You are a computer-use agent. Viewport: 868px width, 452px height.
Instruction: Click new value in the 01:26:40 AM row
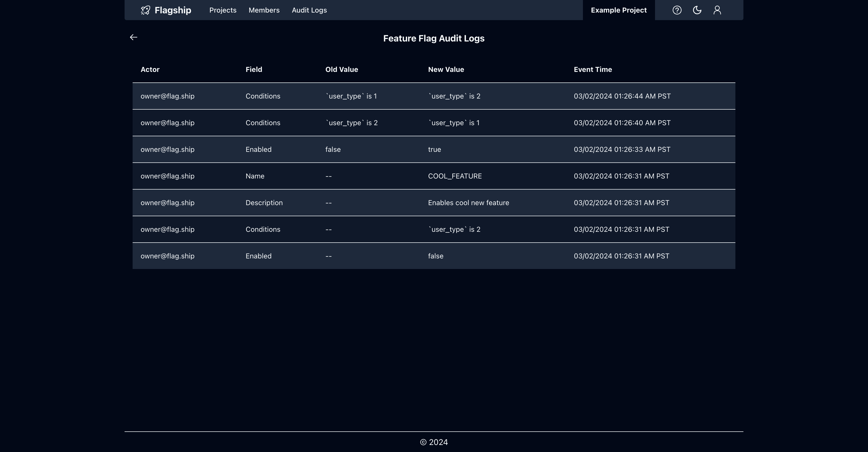(454, 123)
